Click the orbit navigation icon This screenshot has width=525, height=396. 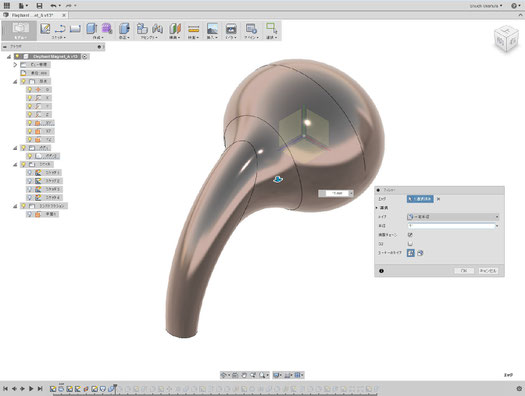224,375
